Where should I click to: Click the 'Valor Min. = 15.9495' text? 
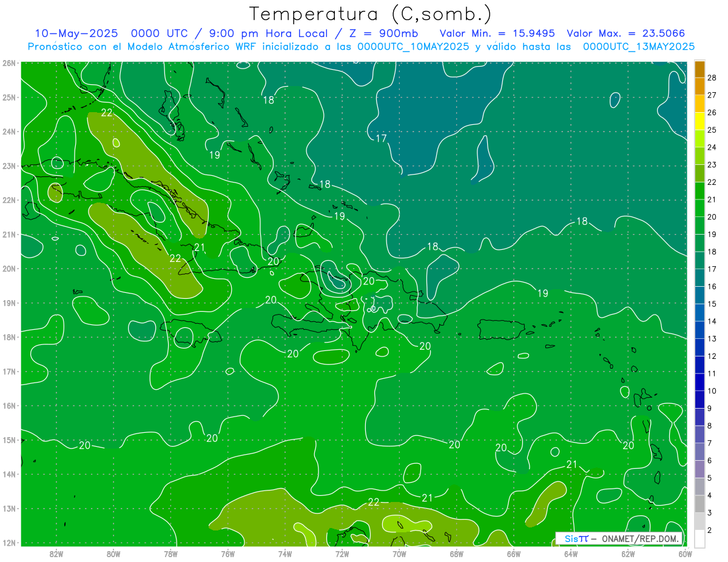point(498,33)
